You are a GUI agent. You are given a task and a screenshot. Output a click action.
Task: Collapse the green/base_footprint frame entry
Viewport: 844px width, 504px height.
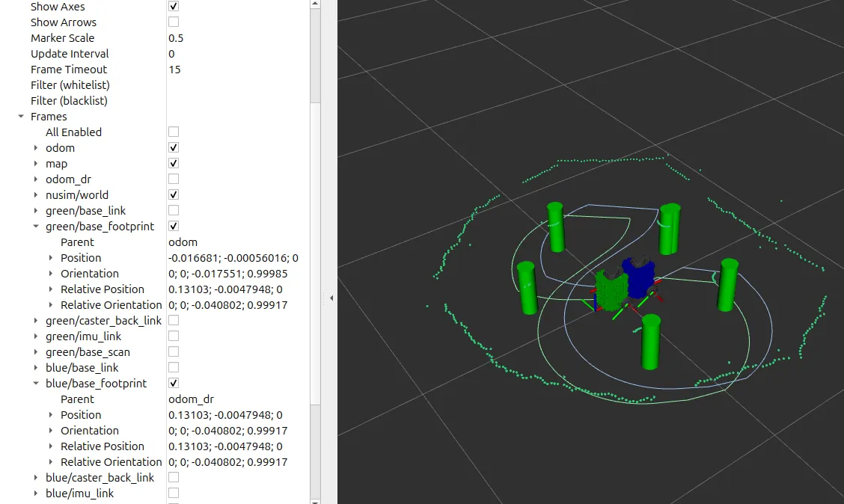coord(36,227)
